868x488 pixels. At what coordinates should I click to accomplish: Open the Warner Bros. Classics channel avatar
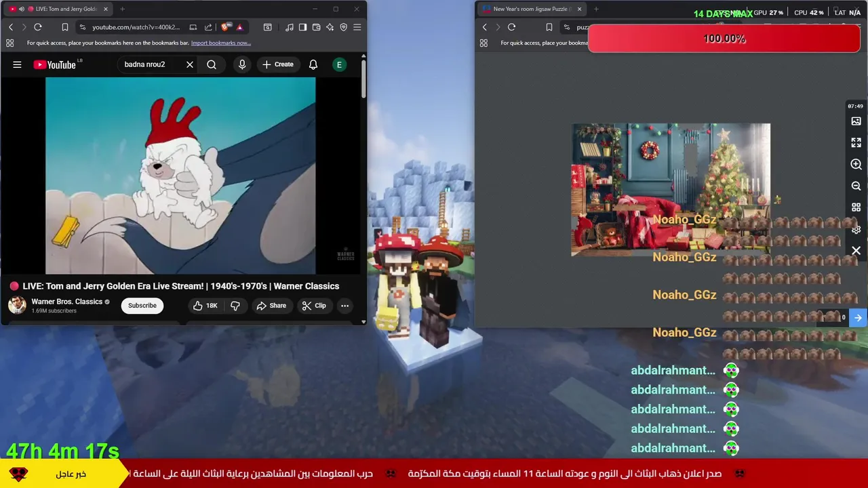coord(17,305)
